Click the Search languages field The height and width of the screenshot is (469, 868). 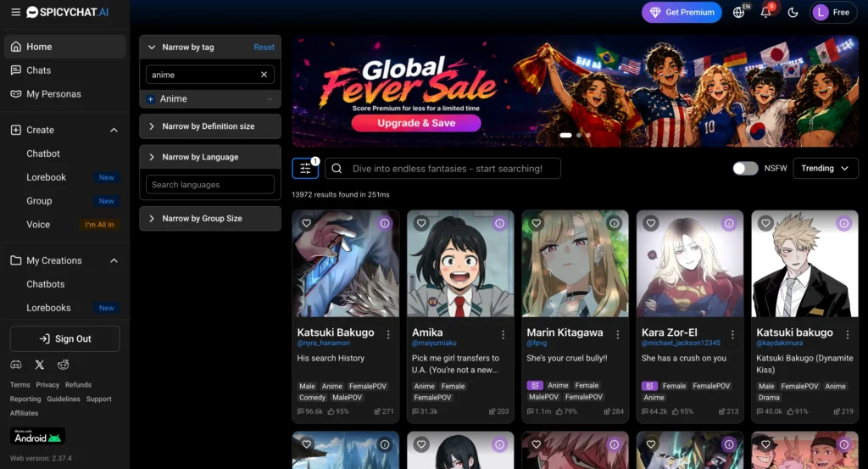[210, 184]
